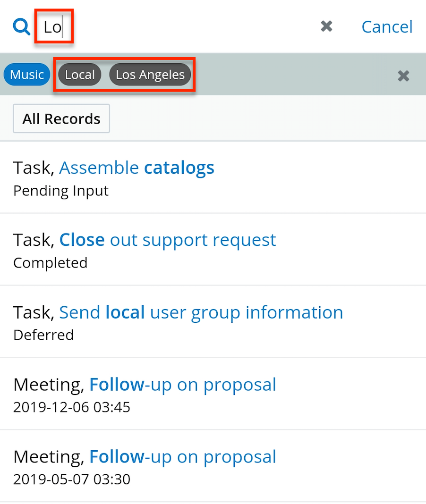Click the Completed status text
The image size is (426, 504).
pos(51,263)
